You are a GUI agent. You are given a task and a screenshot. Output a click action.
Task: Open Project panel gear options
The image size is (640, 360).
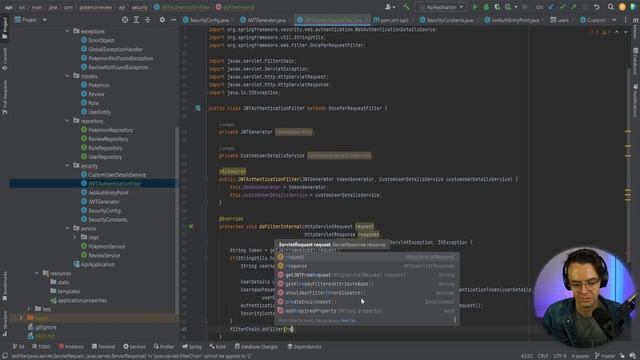coord(162,20)
